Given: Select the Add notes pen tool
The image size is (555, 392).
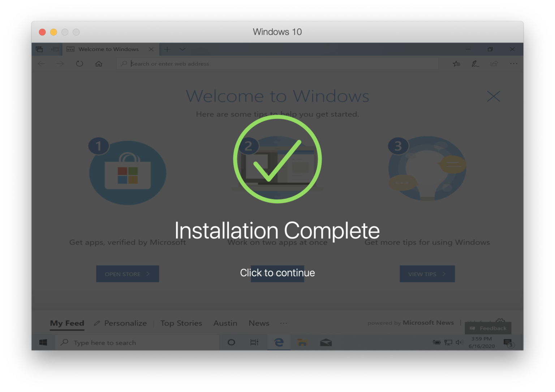Looking at the screenshot, I should coord(475,64).
